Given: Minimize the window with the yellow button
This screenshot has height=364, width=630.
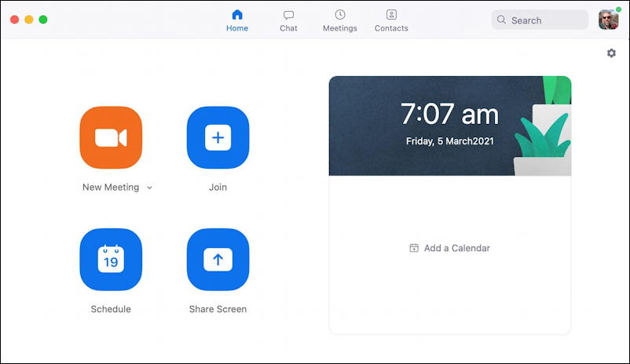Looking at the screenshot, I should click(x=29, y=20).
